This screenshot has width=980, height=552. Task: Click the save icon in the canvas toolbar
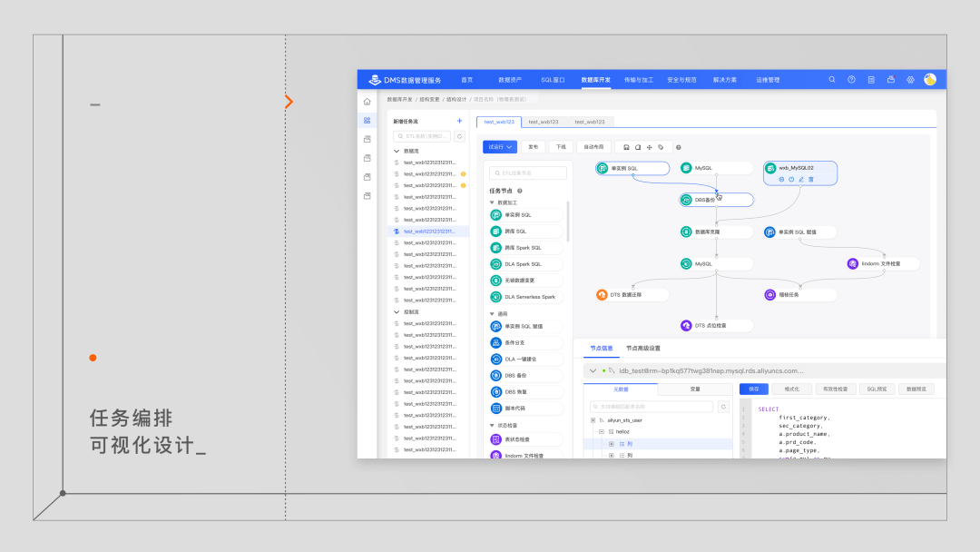pos(626,148)
